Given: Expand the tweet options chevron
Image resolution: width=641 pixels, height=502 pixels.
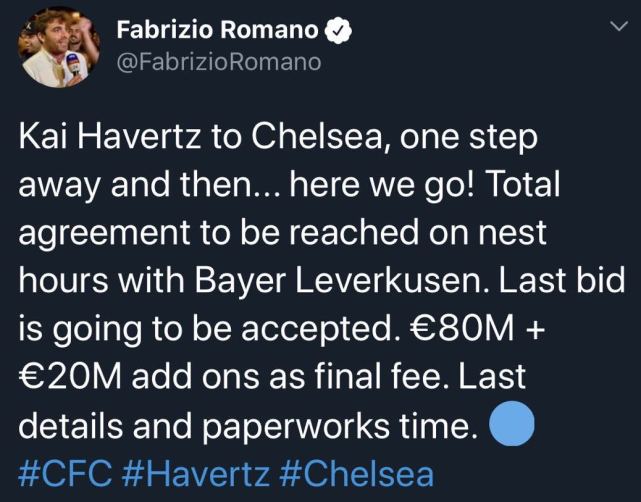Looking at the screenshot, I should pyautogui.click(x=619, y=26).
